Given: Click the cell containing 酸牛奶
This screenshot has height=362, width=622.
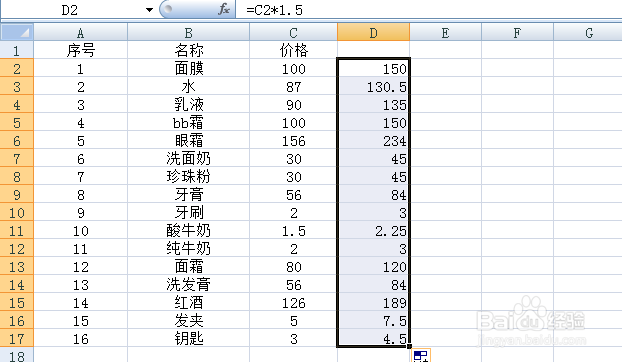Looking at the screenshot, I should pos(188,231).
